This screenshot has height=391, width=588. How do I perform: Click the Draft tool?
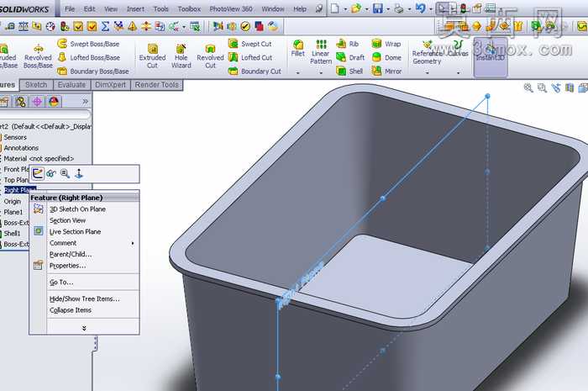[350, 57]
